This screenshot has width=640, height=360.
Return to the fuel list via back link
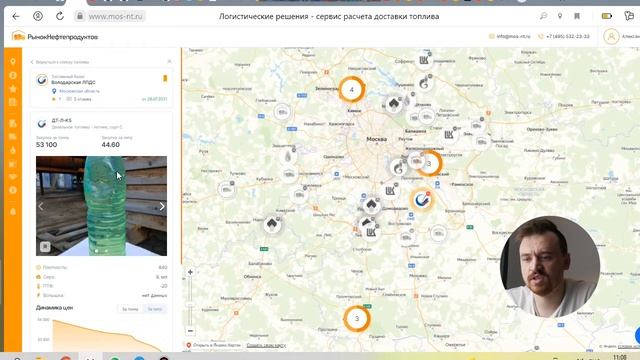click(x=60, y=62)
